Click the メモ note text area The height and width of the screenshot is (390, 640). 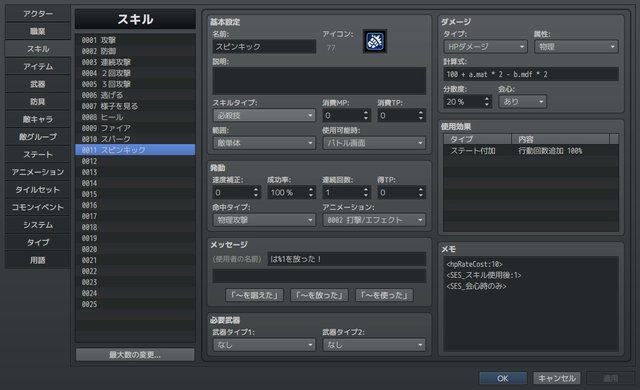[x=531, y=304]
